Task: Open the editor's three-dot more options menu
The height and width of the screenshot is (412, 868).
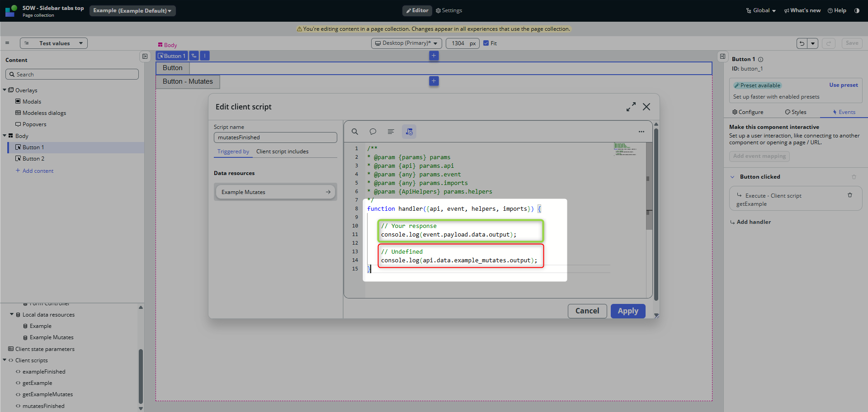Action: (641, 132)
